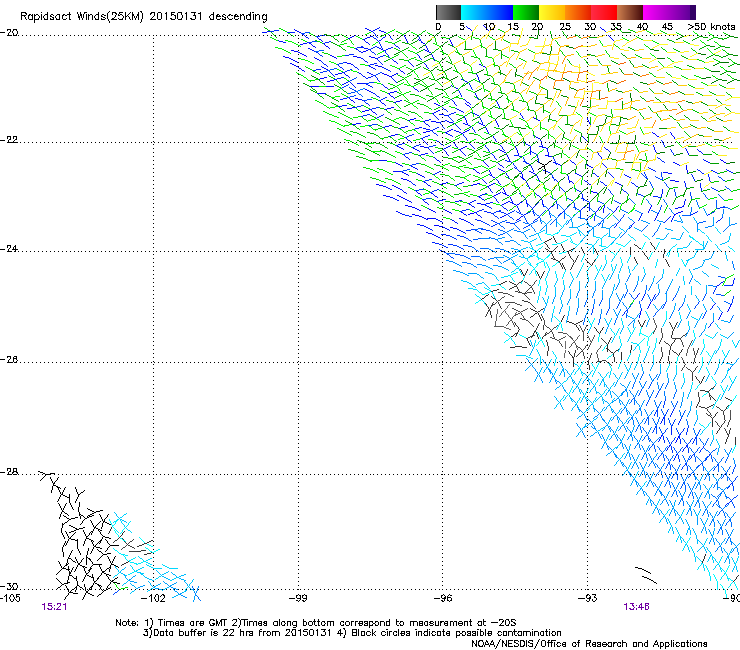The height and width of the screenshot is (650, 740).
Task: Click the cyan-blue 5-15 knots legend band
Action: coord(487,12)
